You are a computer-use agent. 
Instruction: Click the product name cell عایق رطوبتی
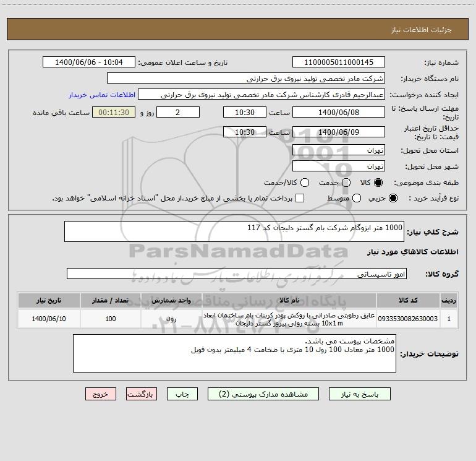click(x=289, y=319)
